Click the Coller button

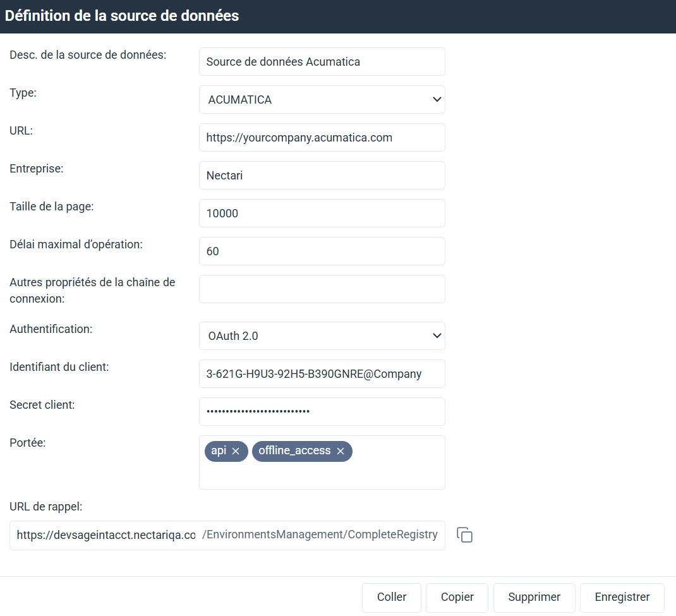(392, 598)
